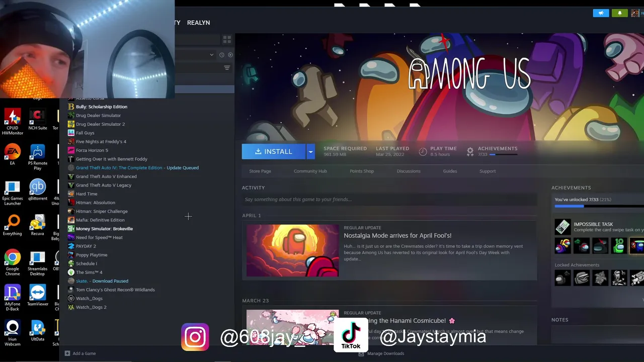Select Need for Speed Heat
Viewport: 644px width, 362px height.
(99, 237)
